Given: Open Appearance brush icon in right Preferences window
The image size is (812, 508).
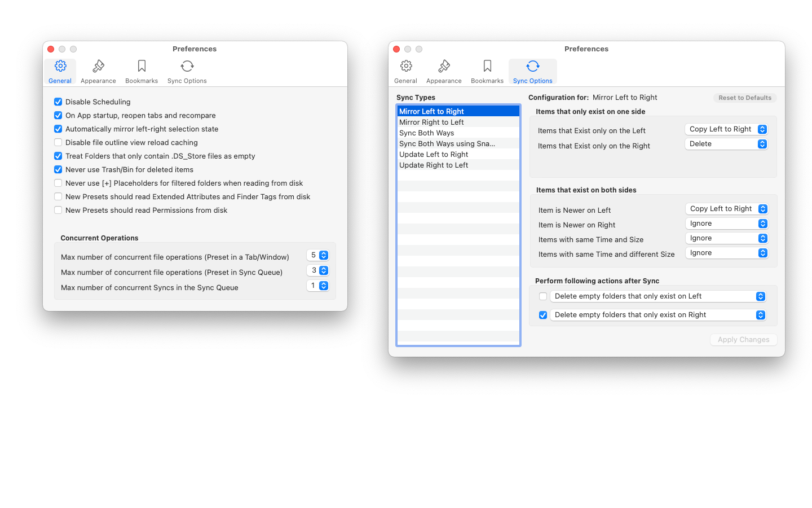Looking at the screenshot, I should [444, 67].
